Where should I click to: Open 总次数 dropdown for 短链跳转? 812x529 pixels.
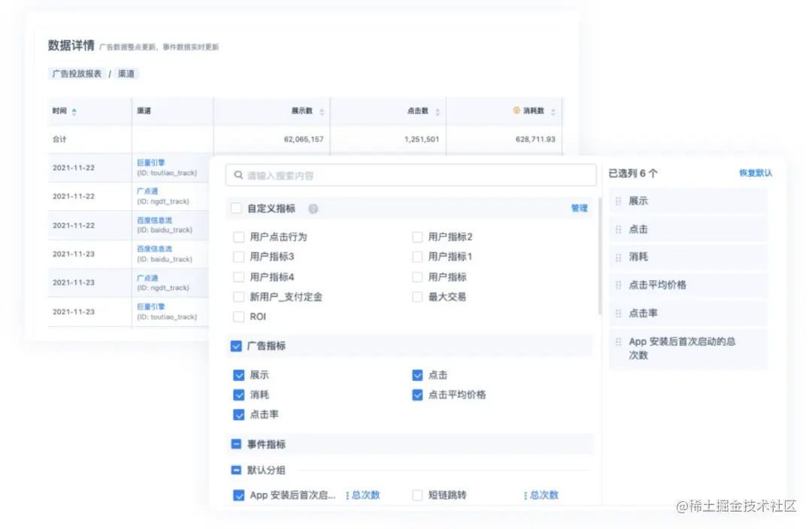(541, 495)
